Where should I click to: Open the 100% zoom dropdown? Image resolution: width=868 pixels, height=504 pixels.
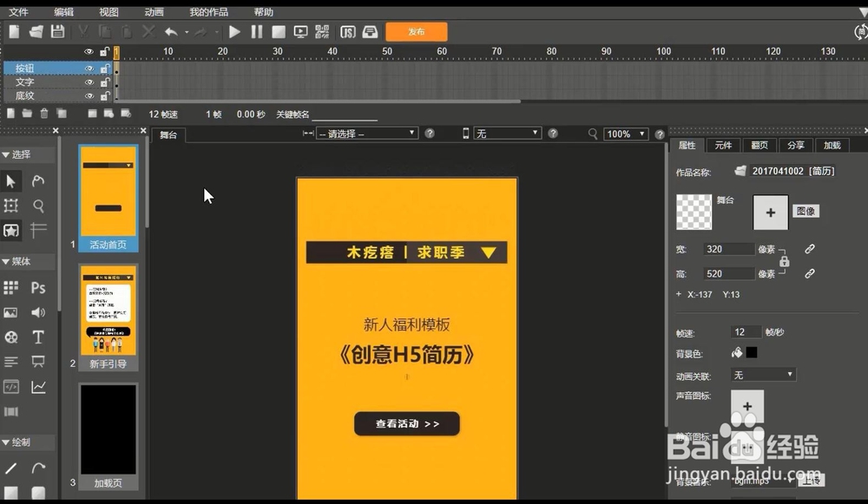[x=626, y=134]
